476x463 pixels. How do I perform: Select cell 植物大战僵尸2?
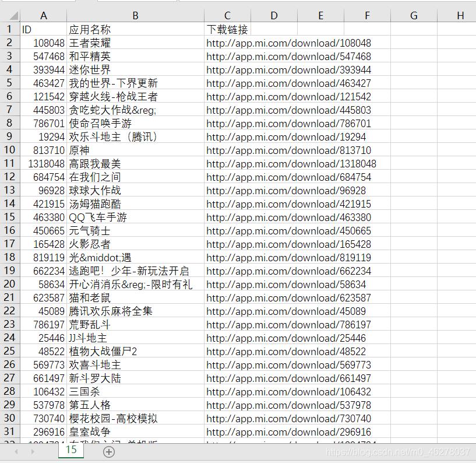click(135, 351)
